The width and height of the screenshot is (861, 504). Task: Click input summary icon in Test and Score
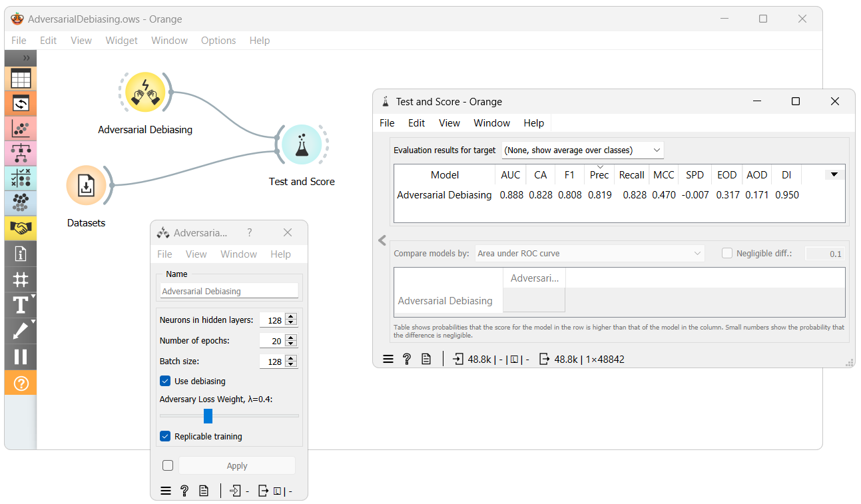457,359
